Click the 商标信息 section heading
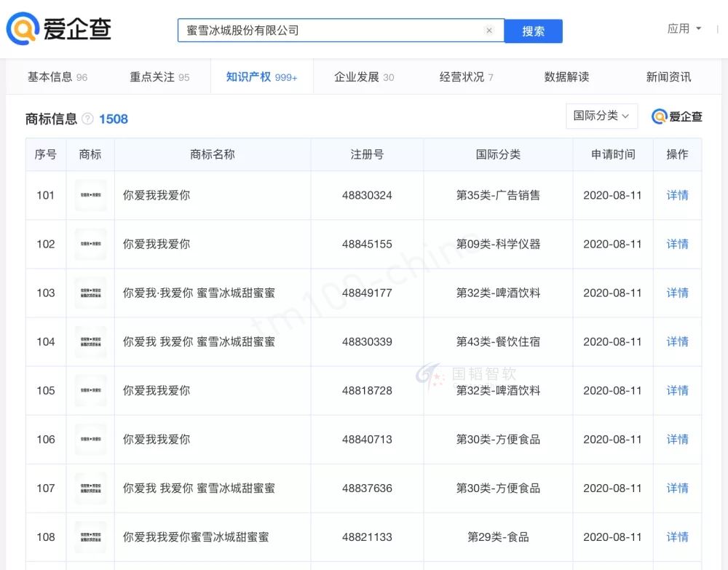 [51, 119]
